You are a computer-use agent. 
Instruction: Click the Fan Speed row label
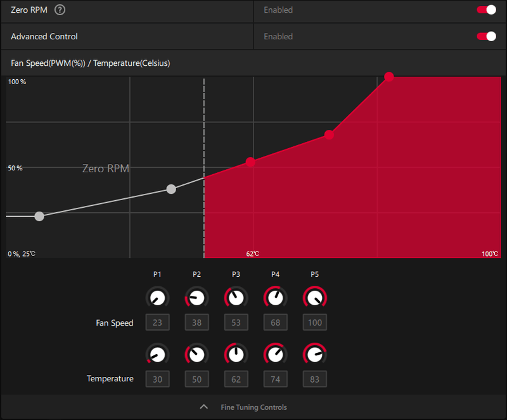click(115, 323)
